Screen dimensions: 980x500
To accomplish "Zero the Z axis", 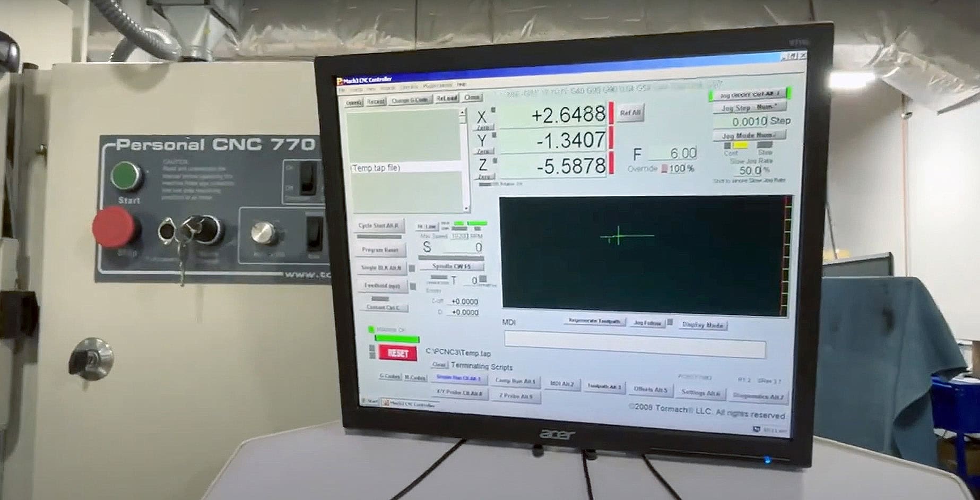I will point(483,177).
